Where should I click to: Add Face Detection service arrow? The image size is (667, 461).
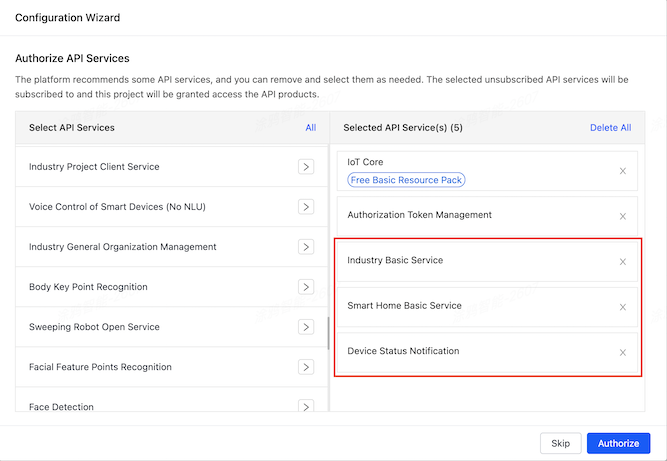pos(306,406)
